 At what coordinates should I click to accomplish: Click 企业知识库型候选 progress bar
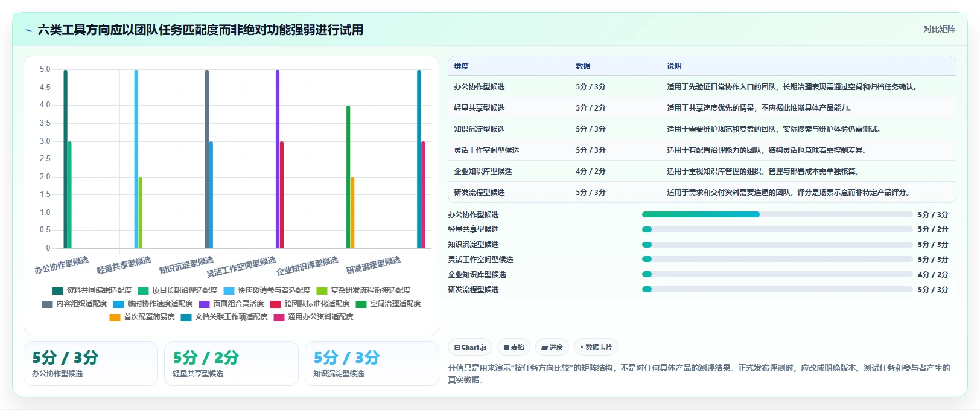pos(777,274)
